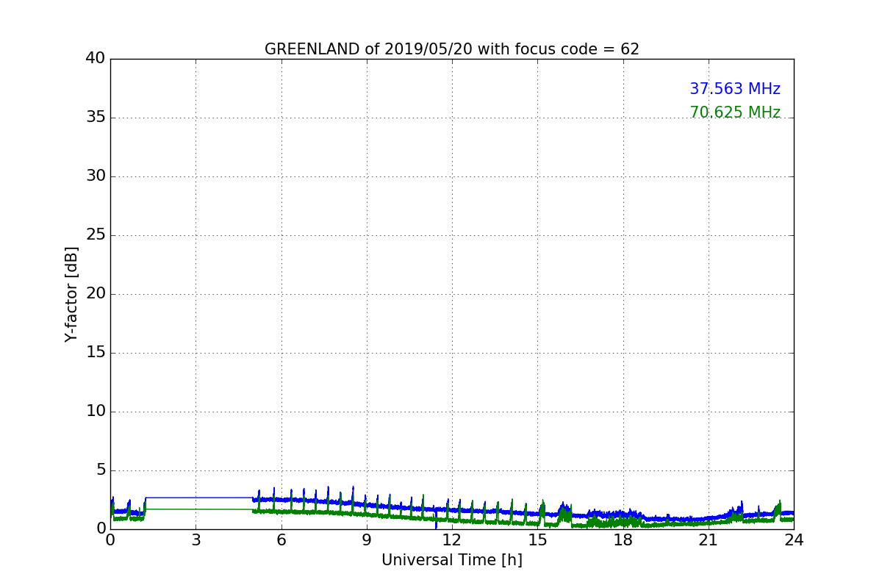882x588 pixels.
Task: Click the plot title 'GREENLAND of 2019/05/20 with focus code = 62'
Action: (x=452, y=49)
